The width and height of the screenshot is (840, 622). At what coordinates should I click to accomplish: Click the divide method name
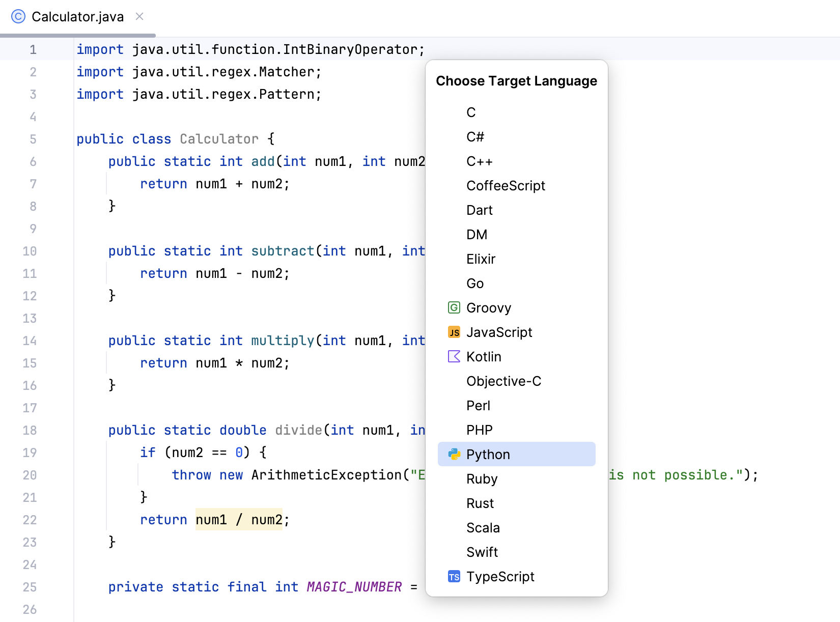point(298,431)
